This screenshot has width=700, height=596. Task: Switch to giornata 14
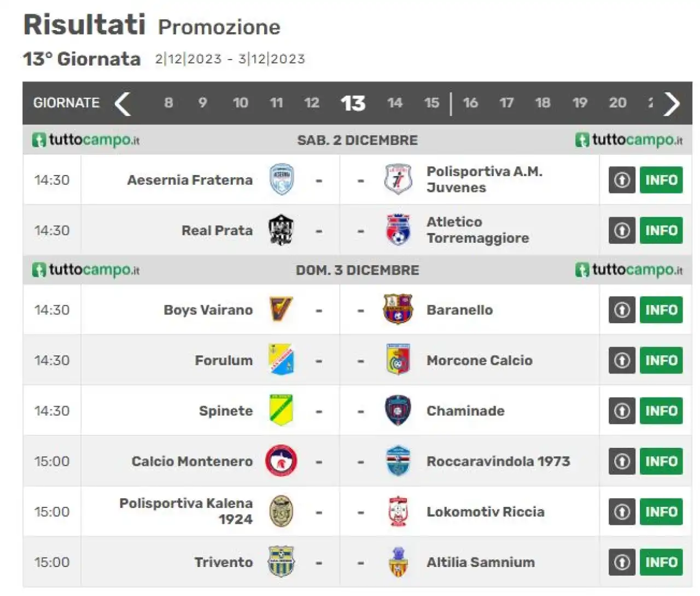395,103
